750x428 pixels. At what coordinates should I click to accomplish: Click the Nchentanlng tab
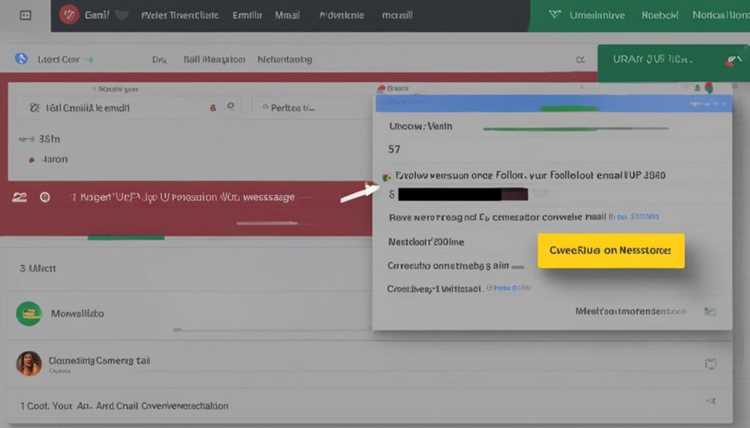(x=285, y=60)
